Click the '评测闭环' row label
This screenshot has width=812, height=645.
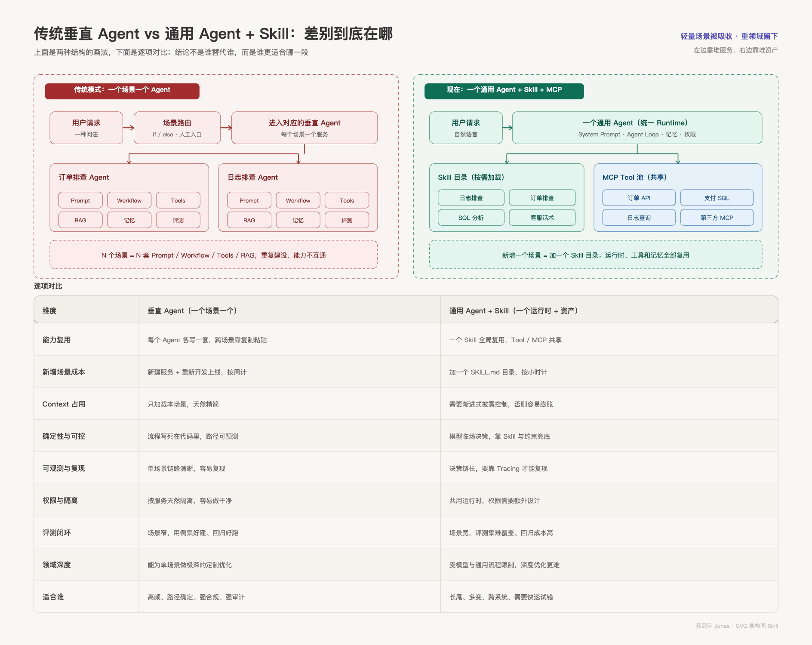pyautogui.click(x=57, y=533)
